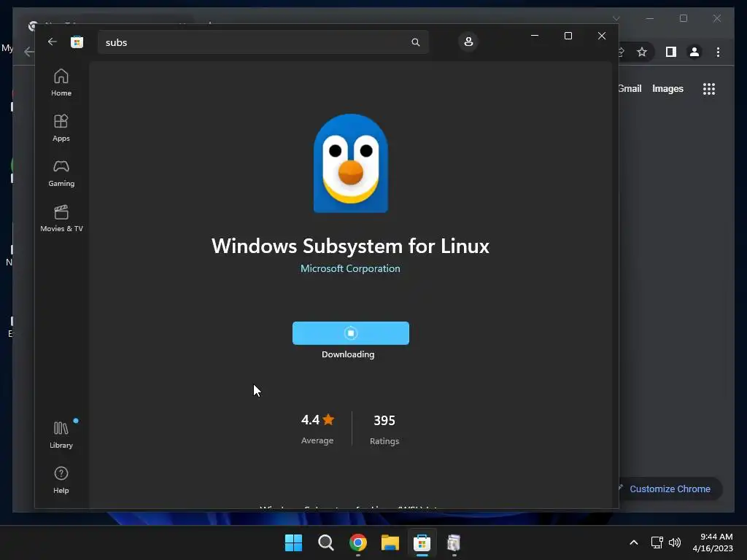
Task: Go back in Microsoft Store
Action: (53, 42)
